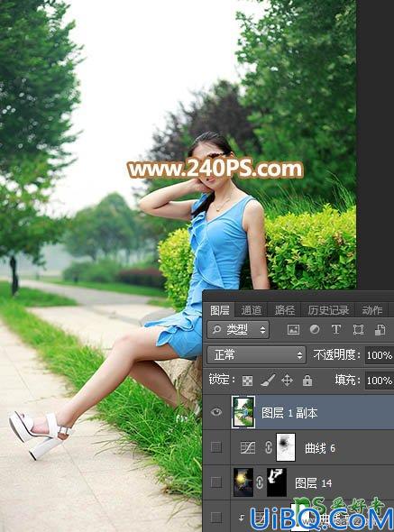Toggle lock all padlock icon

(307, 381)
